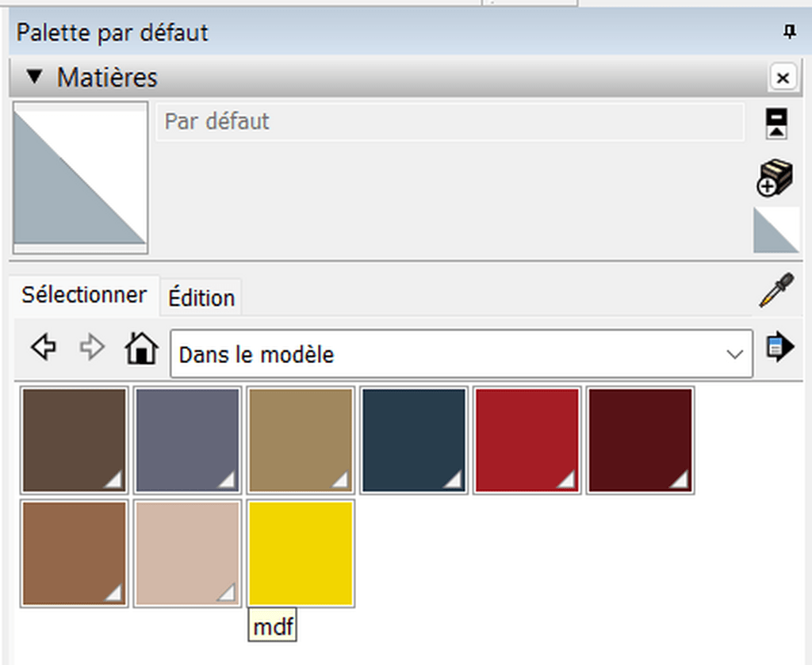Click the dropdown chevron of library list
The width and height of the screenshot is (812, 665).
coord(735,354)
